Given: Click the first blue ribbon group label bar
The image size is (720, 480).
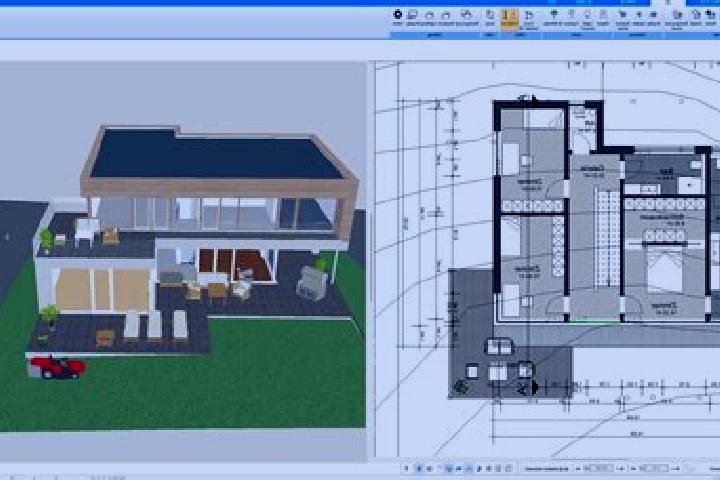Looking at the screenshot, I should (435, 35).
